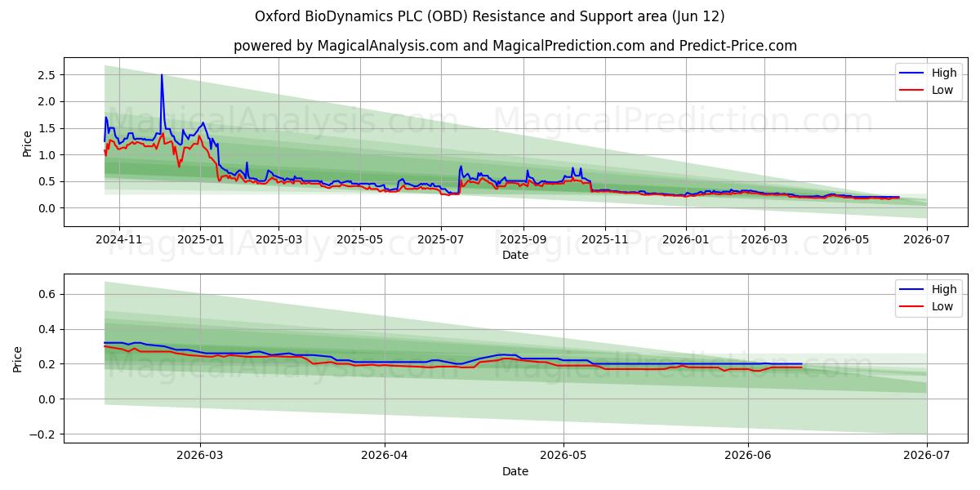Image resolution: width=980 pixels, height=490 pixels.
Task: Click the 'Price' y-axis label of the bottom chart
Action: pyautogui.click(x=18, y=359)
